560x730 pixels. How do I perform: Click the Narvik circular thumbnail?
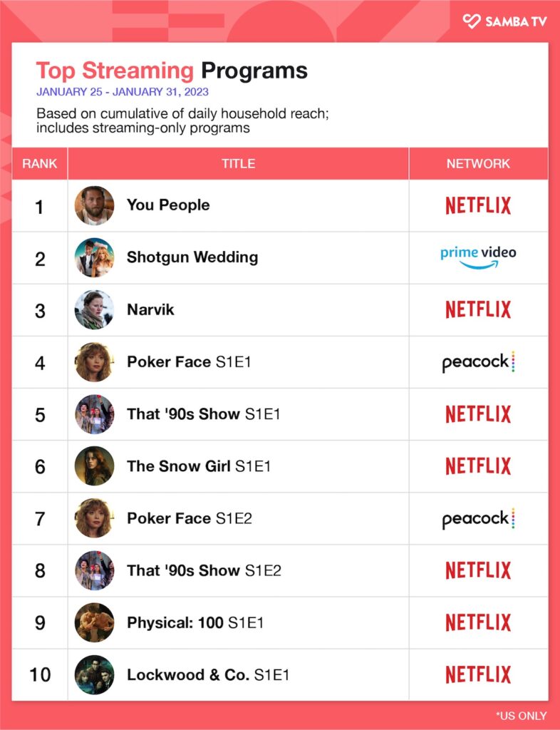94,309
